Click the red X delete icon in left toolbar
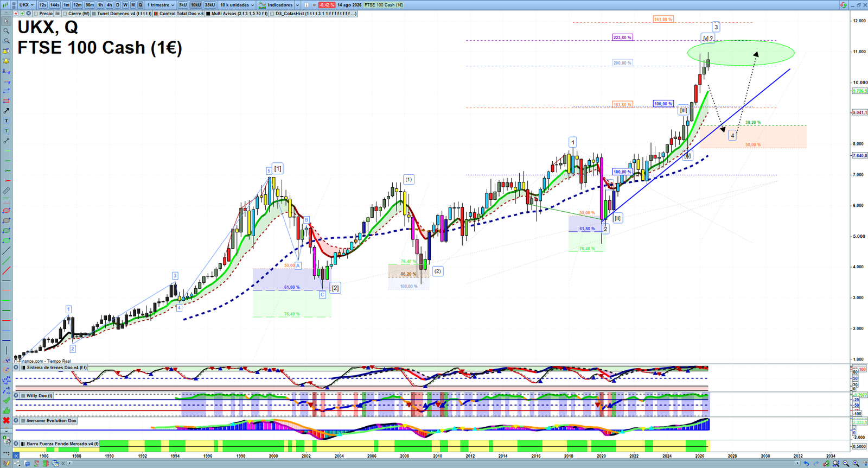 (6, 420)
